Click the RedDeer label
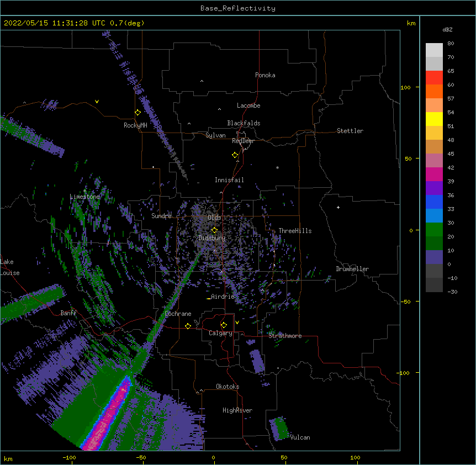The width and height of the screenshot is (476, 465). [x=243, y=141]
